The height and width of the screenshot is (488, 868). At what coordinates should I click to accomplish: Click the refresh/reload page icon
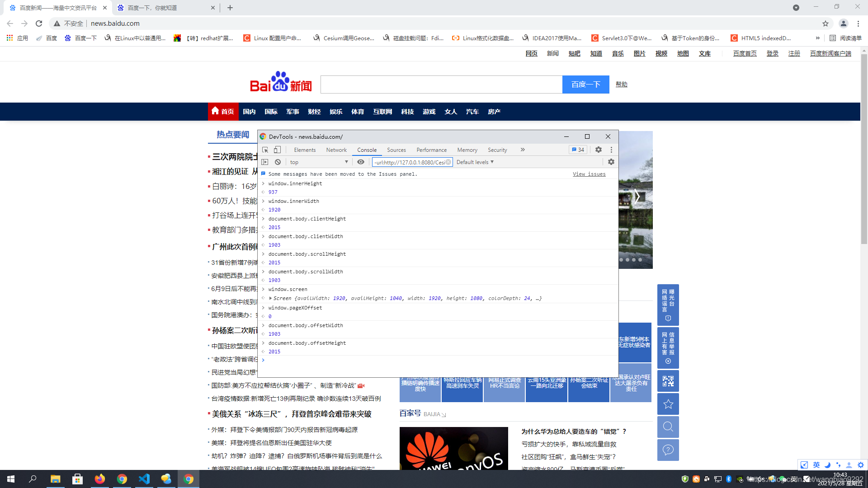(38, 23)
